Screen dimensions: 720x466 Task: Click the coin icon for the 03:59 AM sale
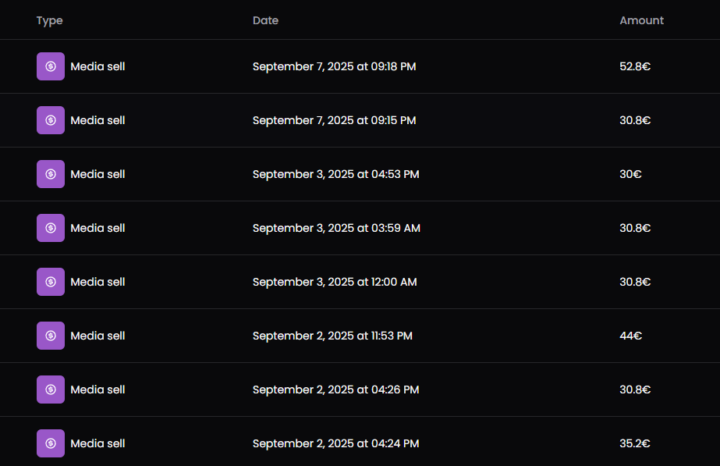pos(51,228)
